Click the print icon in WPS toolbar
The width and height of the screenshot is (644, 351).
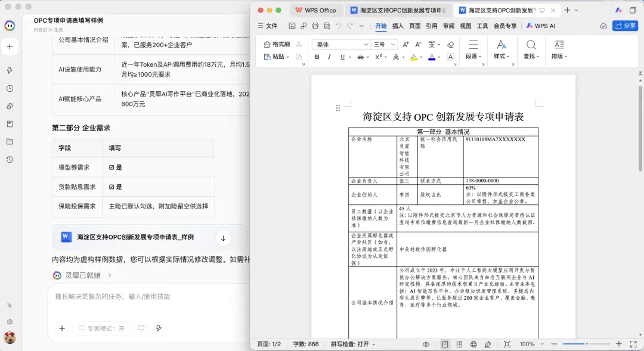click(315, 26)
